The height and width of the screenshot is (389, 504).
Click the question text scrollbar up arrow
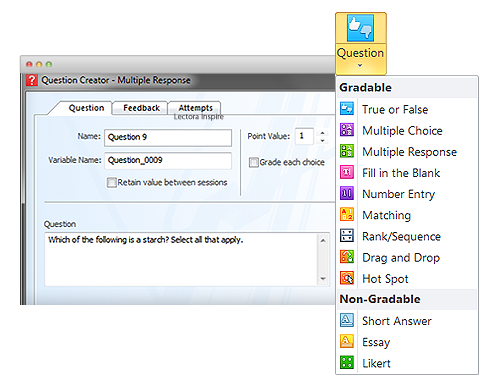(x=323, y=240)
